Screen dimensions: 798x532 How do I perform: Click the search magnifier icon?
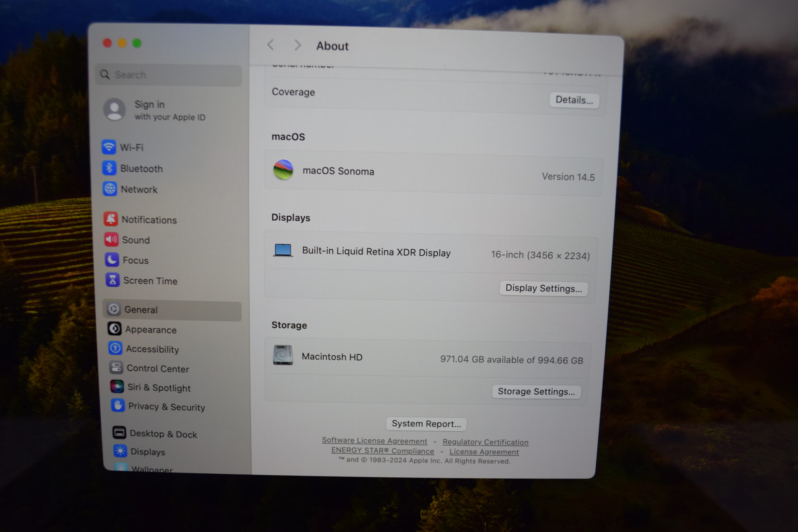(x=105, y=74)
